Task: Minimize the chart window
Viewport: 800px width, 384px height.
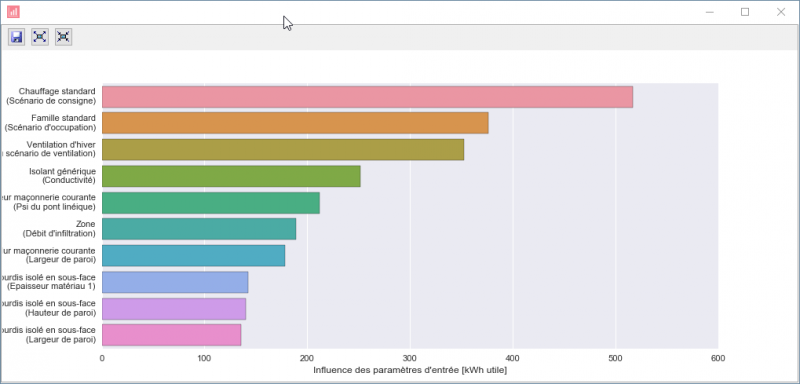Action: [x=709, y=12]
